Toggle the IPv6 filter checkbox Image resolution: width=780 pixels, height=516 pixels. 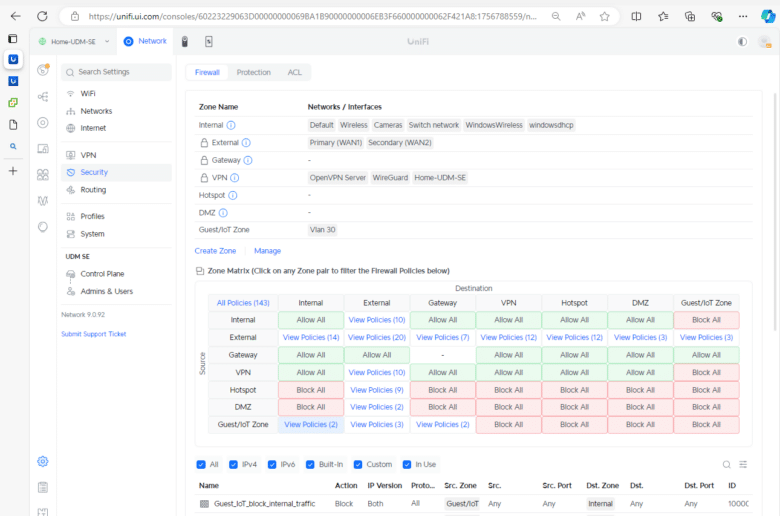272,464
